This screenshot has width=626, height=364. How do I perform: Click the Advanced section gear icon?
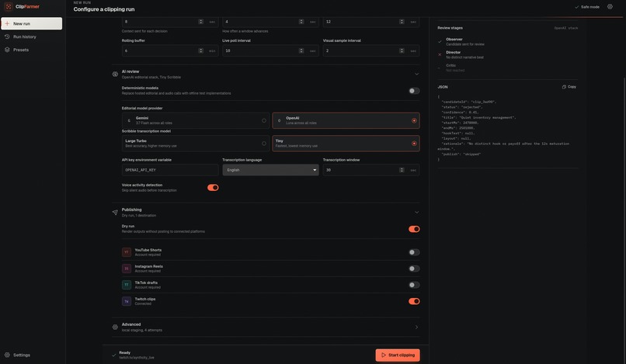point(115,327)
